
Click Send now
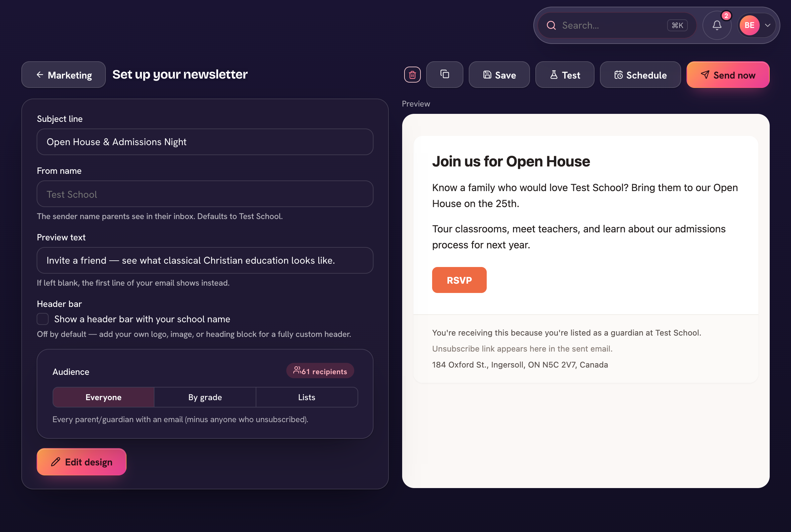(728, 75)
